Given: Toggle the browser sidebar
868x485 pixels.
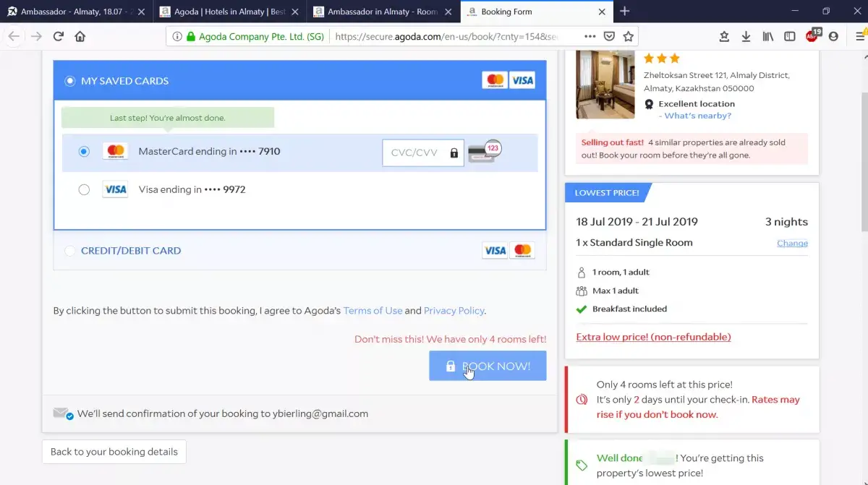Looking at the screenshot, I should coord(790,36).
